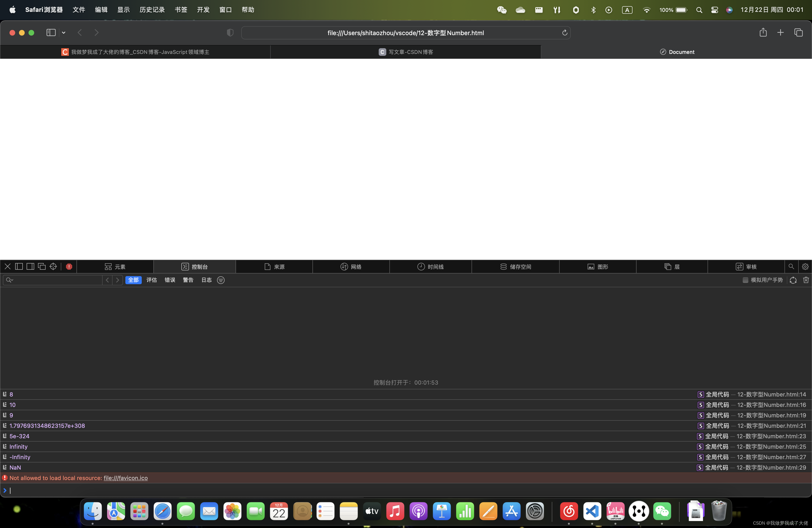Screen dimensions: 812x528
Task: Switch to the 我做梦我成了大佬的博客 CSDN tab
Action: (x=135, y=52)
